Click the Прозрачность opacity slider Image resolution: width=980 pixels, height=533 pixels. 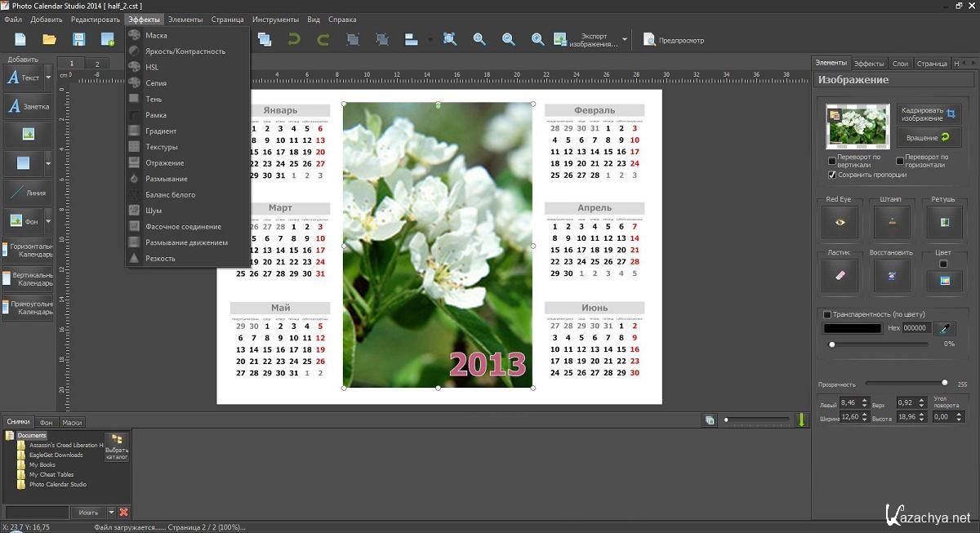click(905, 383)
